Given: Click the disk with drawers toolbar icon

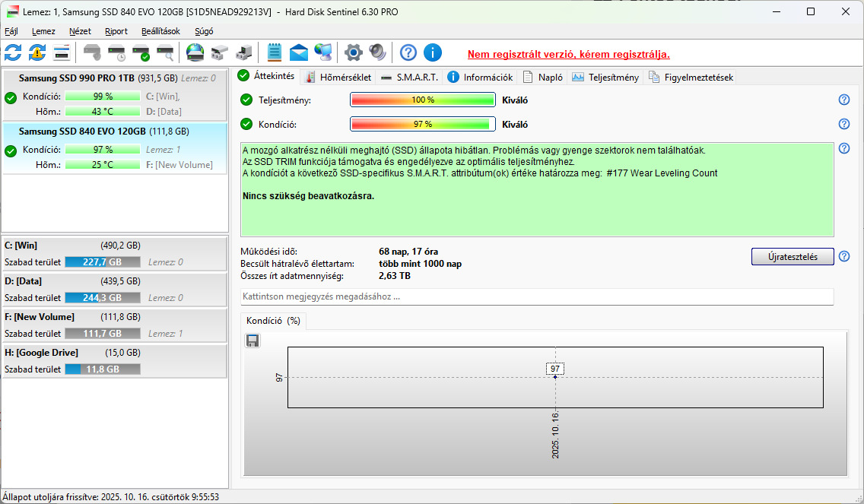Looking at the screenshot, I should coord(219,53).
